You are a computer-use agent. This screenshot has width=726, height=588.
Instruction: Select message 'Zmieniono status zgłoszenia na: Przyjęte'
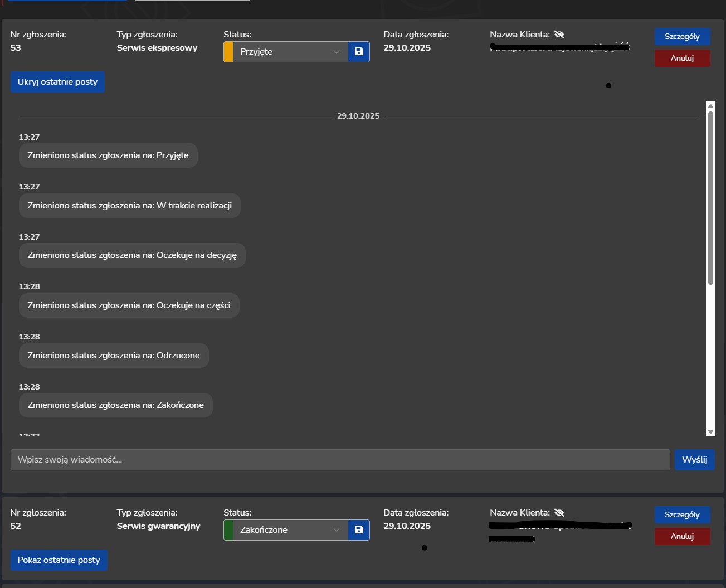tap(108, 155)
